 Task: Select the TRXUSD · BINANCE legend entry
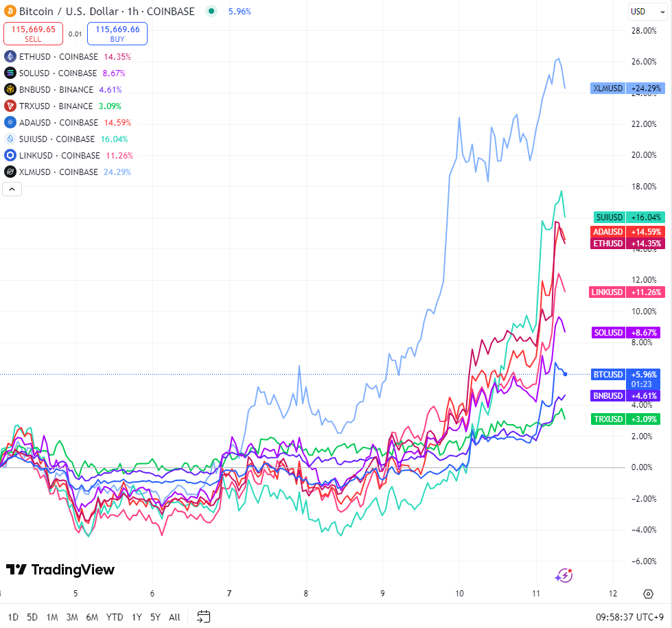pos(56,106)
